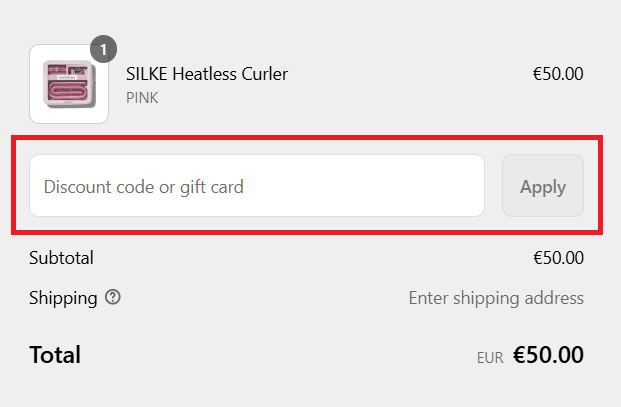This screenshot has width=621, height=407.
Task: Click the bold total amount €50.00
Action: click(548, 355)
